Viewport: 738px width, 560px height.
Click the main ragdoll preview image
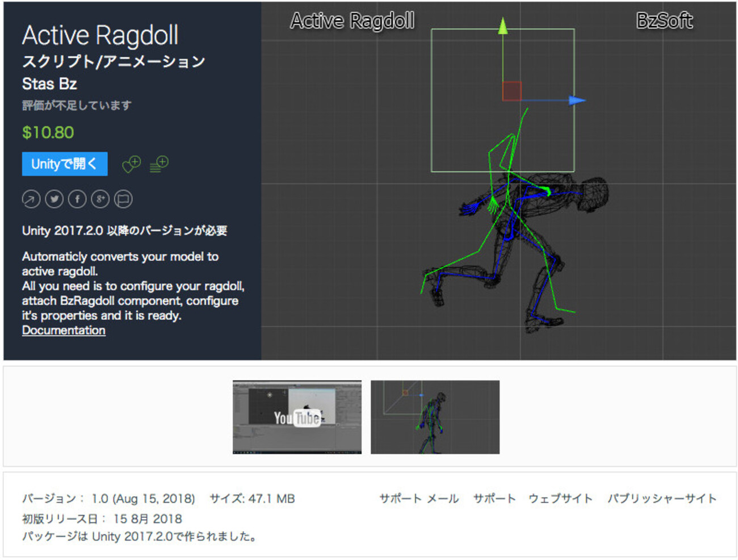[498, 181]
